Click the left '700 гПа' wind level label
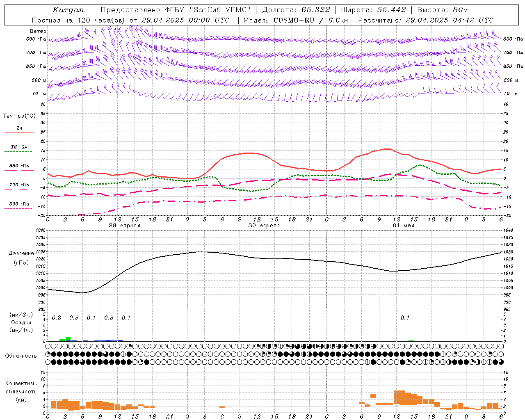Image resolution: width=525 pixels, height=420 pixels. click(x=36, y=52)
